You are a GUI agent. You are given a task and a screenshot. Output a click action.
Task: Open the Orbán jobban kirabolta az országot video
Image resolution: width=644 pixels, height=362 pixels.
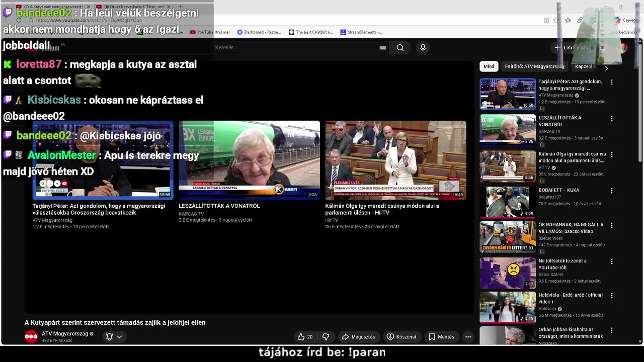(508, 336)
